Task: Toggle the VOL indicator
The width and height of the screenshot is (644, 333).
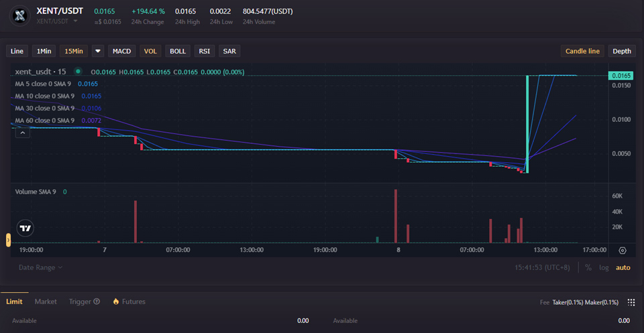Action: coord(151,51)
